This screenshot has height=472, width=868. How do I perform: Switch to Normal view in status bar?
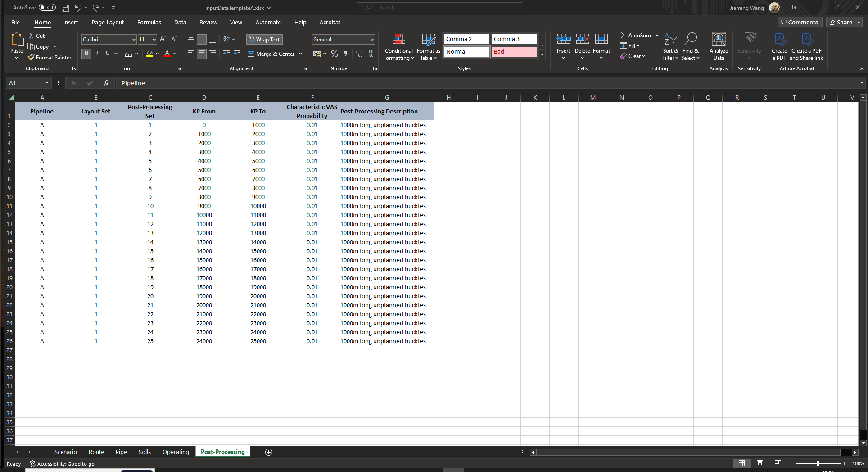pyautogui.click(x=741, y=463)
